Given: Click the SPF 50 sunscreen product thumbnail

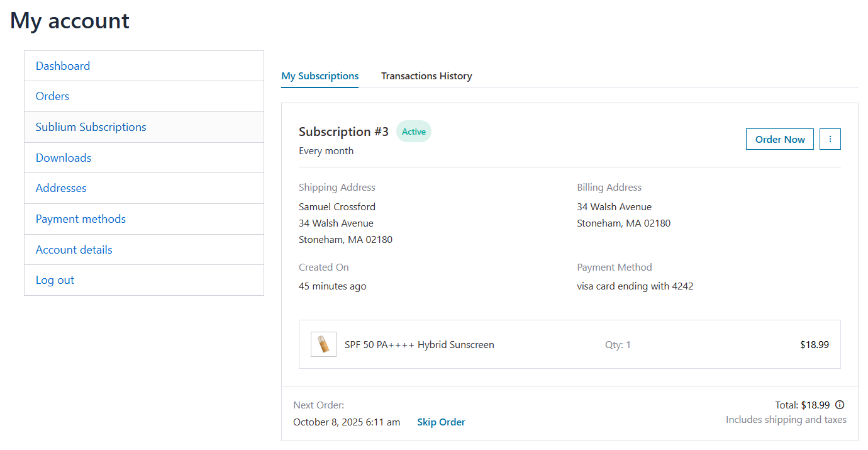Looking at the screenshot, I should point(323,344).
